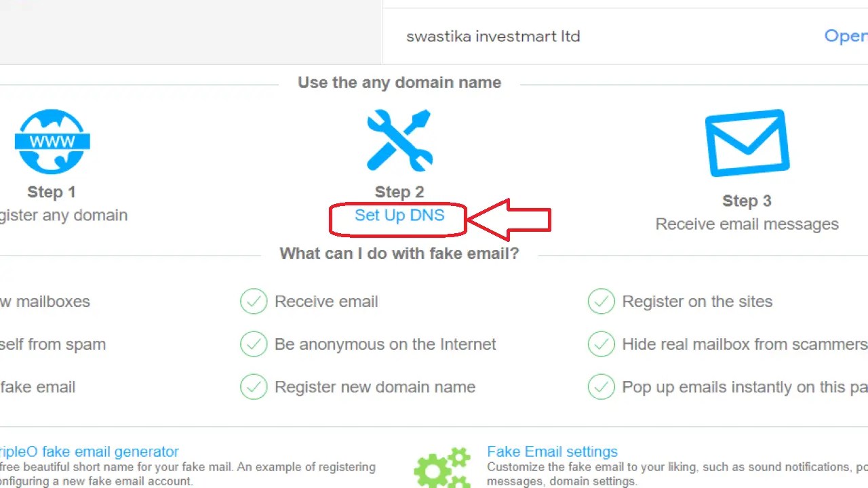Click the blue envelope icon above Step 3
The image size is (868, 488).
747,142
